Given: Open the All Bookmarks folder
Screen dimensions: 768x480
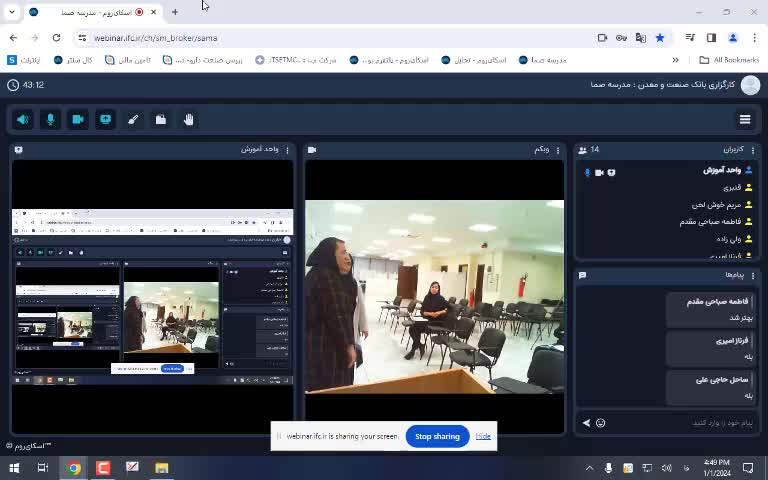Looking at the screenshot, I should tap(729, 60).
